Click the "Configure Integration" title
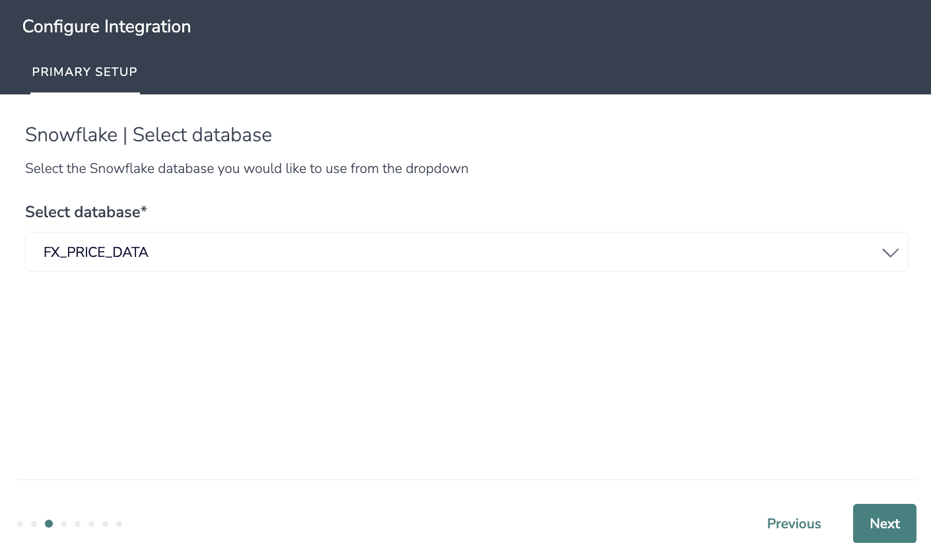The image size is (931, 560). (x=106, y=26)
